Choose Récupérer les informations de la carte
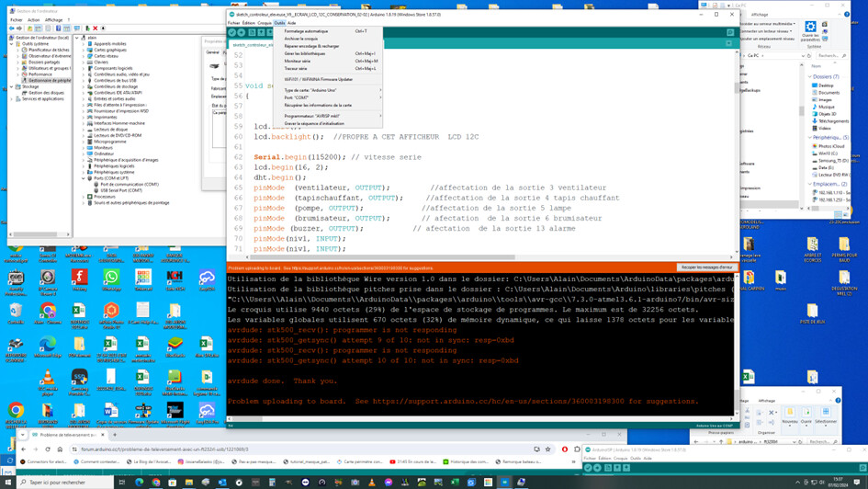This screenshot has height=489, width=868. [328, 105]
